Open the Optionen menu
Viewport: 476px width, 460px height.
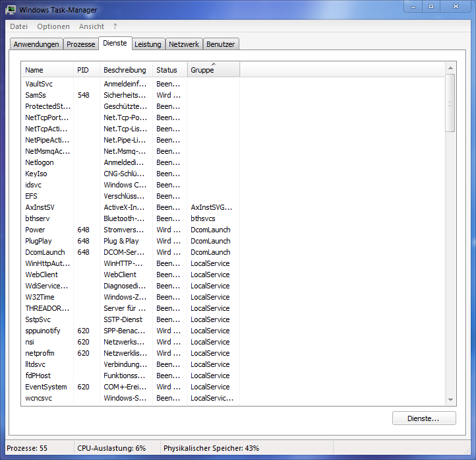[53, 26]
